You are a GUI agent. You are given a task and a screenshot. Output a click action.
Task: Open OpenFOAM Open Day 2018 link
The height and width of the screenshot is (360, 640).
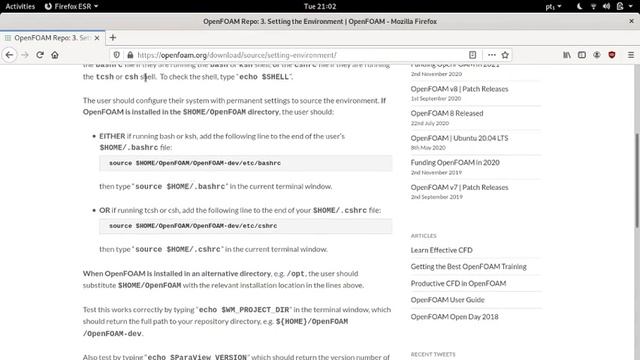click(454, 317)
